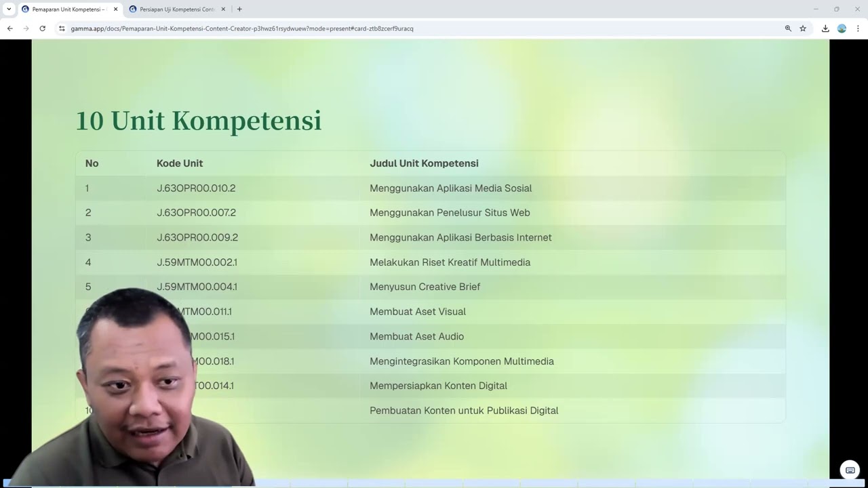Screen dimensions: 868x488
Task: Click 'Mempersiapkan Konten Digital' title
Action: (x=438, y=386)
